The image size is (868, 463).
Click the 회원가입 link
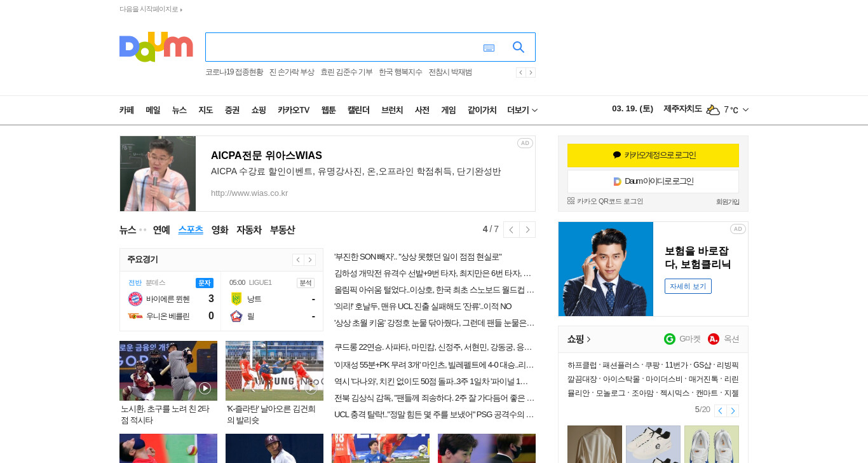[x=728, y=202]
